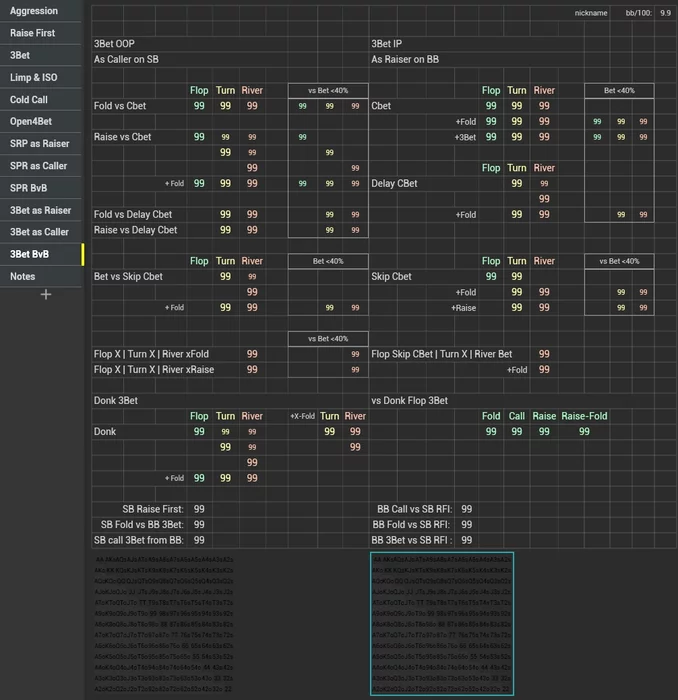Image resolution: width=678 pixels, height=700 pixels.
Task: Open the Open4Bet tab
Action: click(31, 122)
